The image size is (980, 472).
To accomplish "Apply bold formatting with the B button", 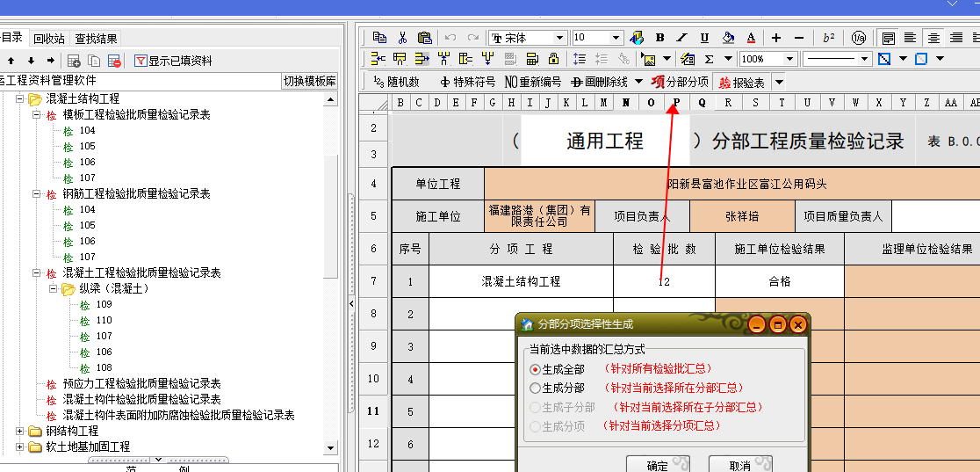I will [659, 38].
